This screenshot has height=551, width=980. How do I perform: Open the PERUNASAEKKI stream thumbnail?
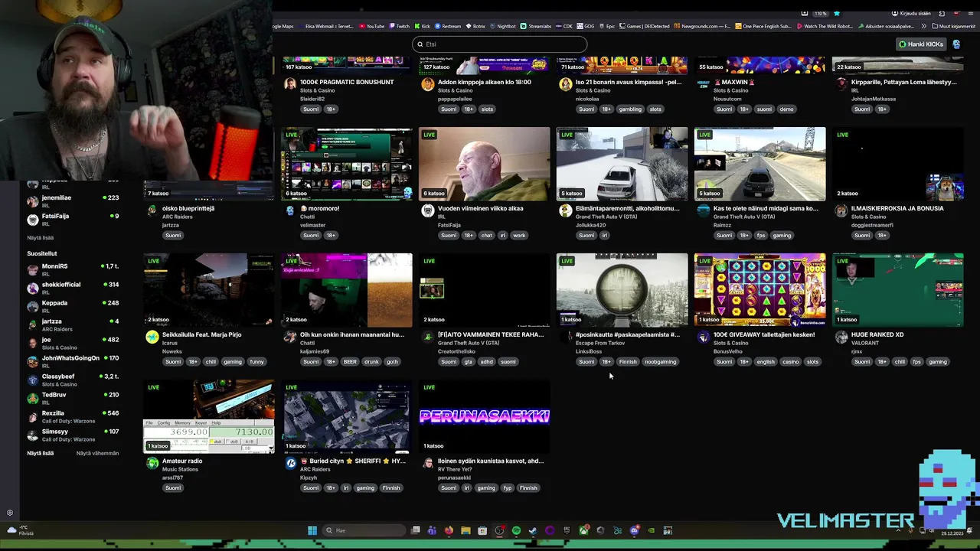click(x=484, y=416)
